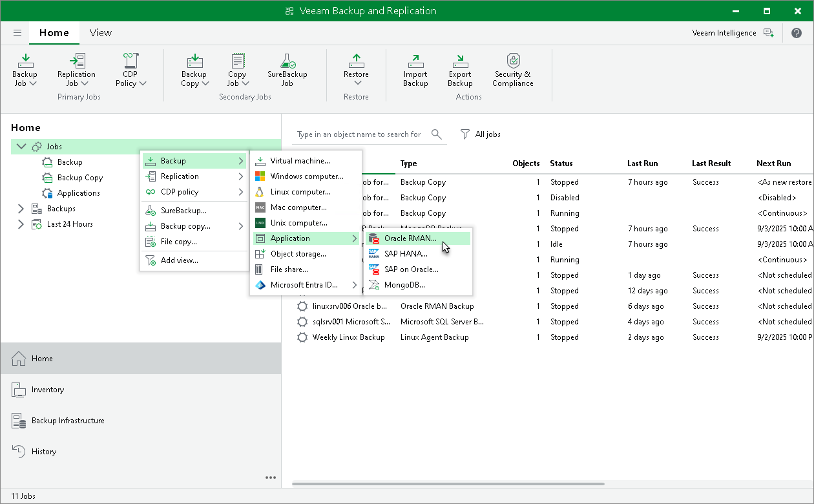Image resolution: width=814 pixels, height=504 pixels.
Task: Choose CDP policy in the context menu
Action: point(194,192)
